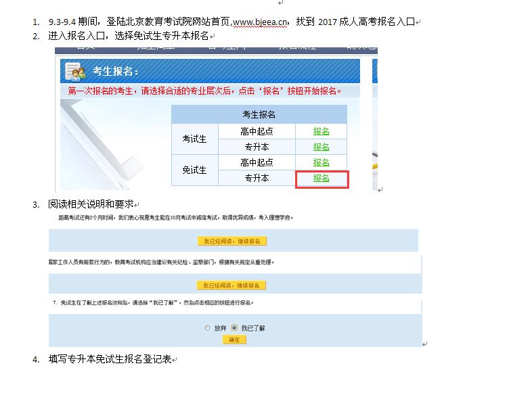
Task: Click the 考试生 row label cell
Action: point(194,139)
